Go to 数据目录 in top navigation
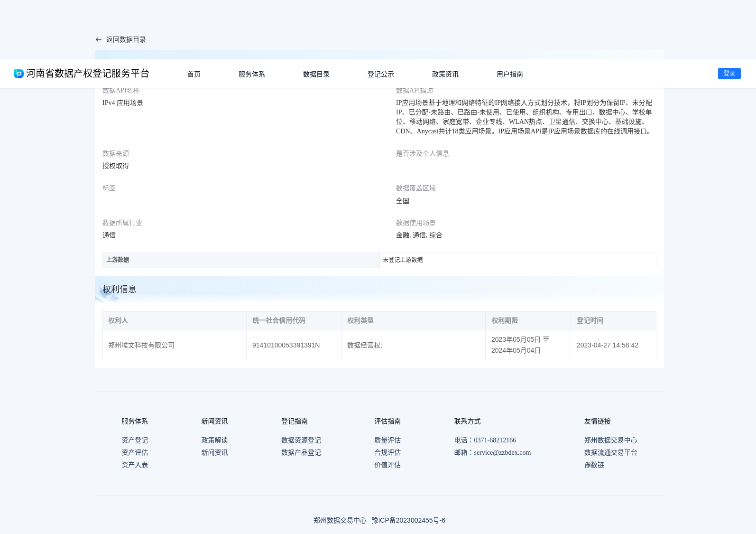The image size is (756, 534). (x=316, y=74)
